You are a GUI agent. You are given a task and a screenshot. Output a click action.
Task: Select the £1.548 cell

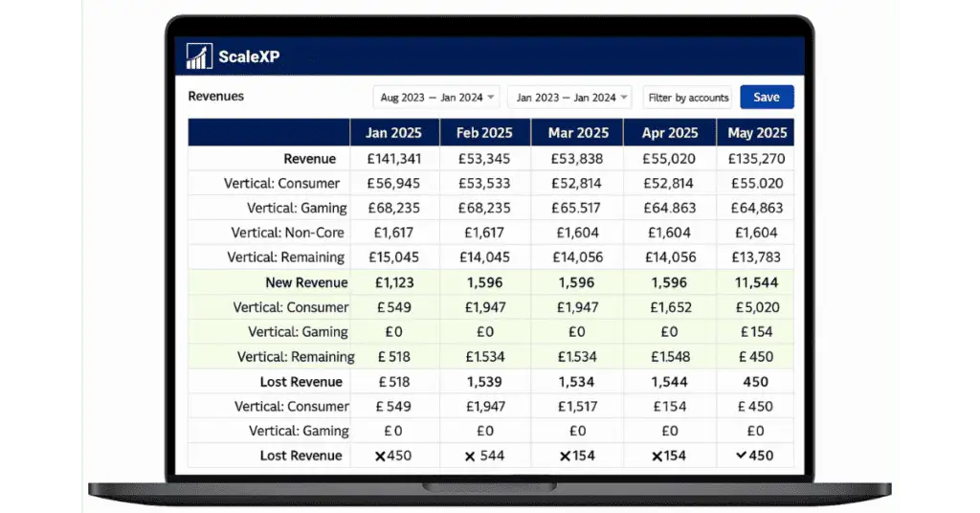pos(670,357)
